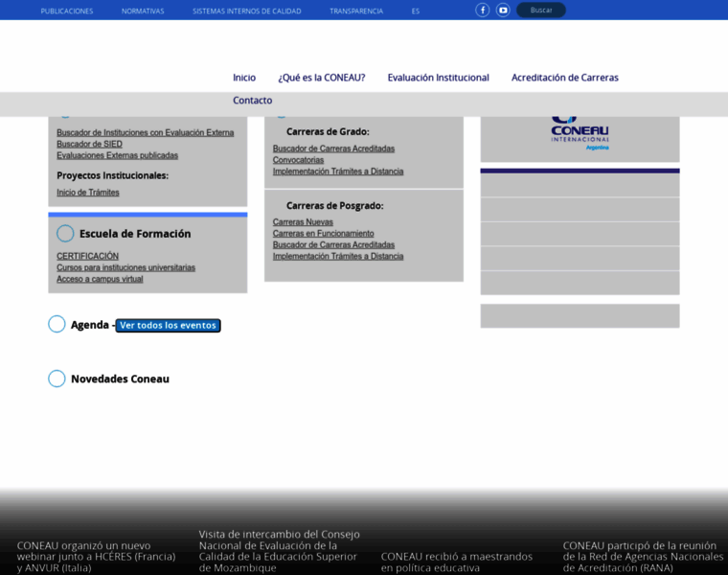
Task: Click the Ver todos los eventos button
Action: tap(168, 325)
